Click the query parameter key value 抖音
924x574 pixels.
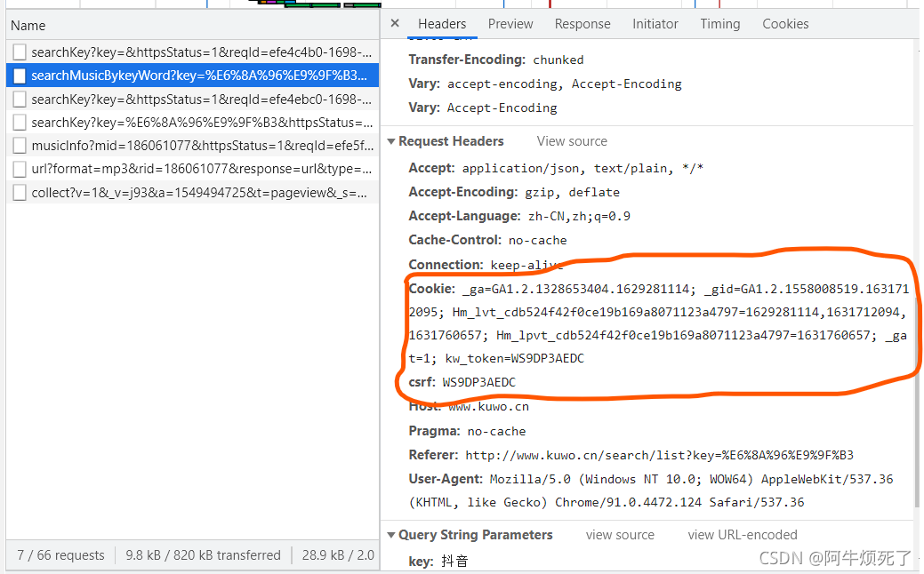click(x=454, y=561)
